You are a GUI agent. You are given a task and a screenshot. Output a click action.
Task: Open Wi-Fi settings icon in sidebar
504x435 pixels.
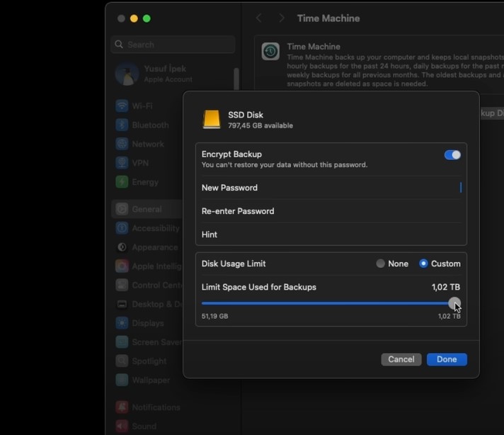coord(122,106)
